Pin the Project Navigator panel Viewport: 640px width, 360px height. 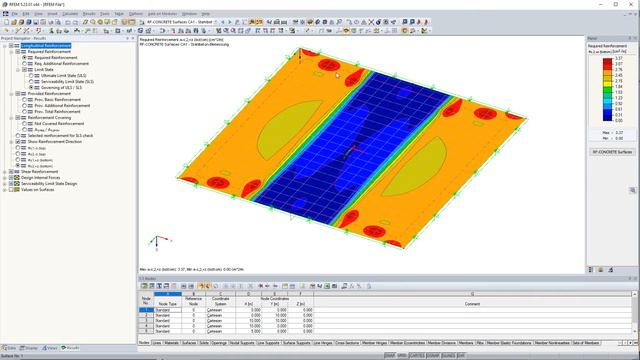(x=127, y=38)
